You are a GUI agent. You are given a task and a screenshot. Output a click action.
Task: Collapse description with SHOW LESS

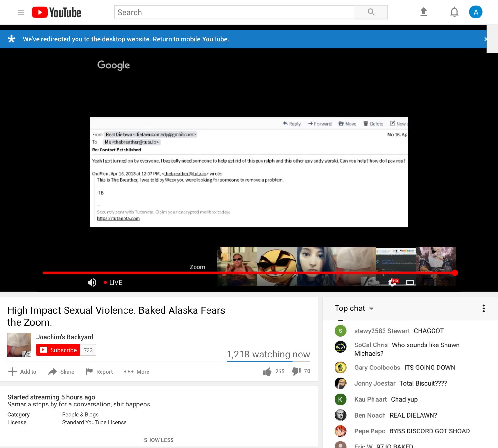(159, 440)
